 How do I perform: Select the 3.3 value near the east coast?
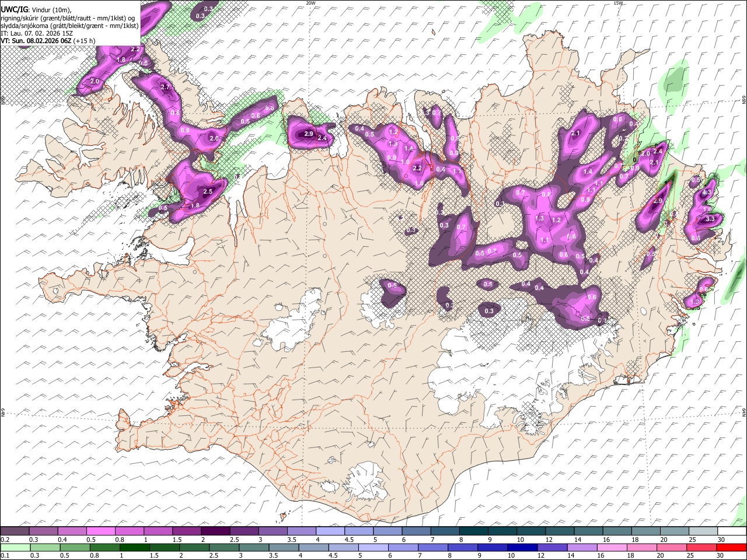click(x=710, y=219)
